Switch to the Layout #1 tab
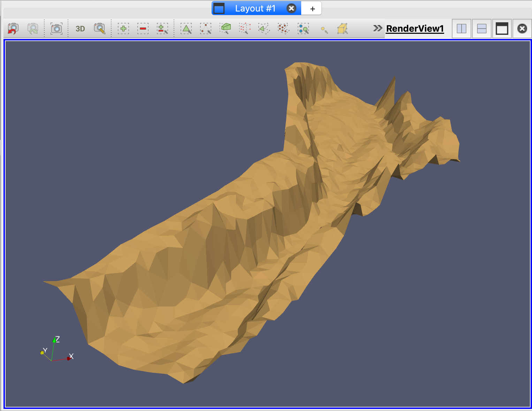532x411 pixels. 255,8
